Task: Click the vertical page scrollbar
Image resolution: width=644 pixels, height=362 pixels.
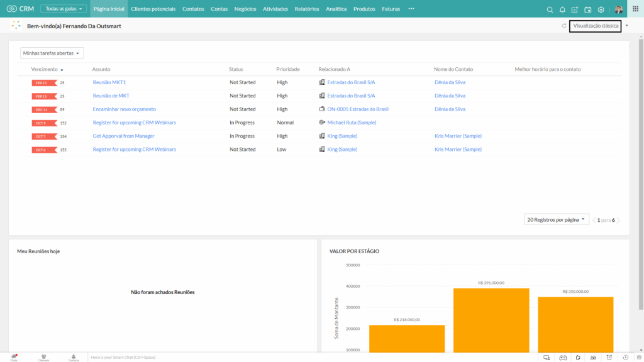Action: point(641,175)
